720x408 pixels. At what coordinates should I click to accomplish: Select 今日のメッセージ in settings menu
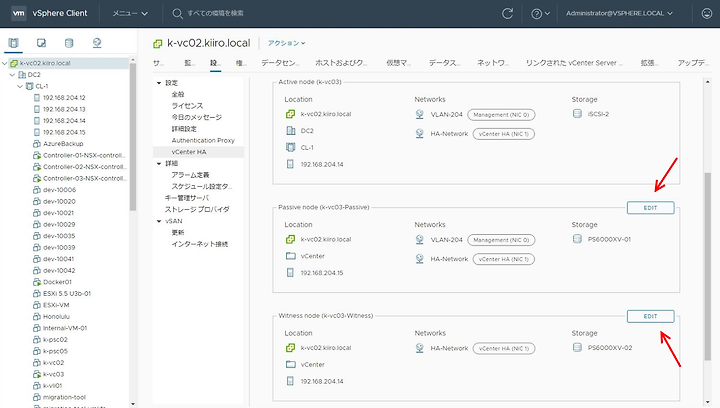(x=197, y=117)
